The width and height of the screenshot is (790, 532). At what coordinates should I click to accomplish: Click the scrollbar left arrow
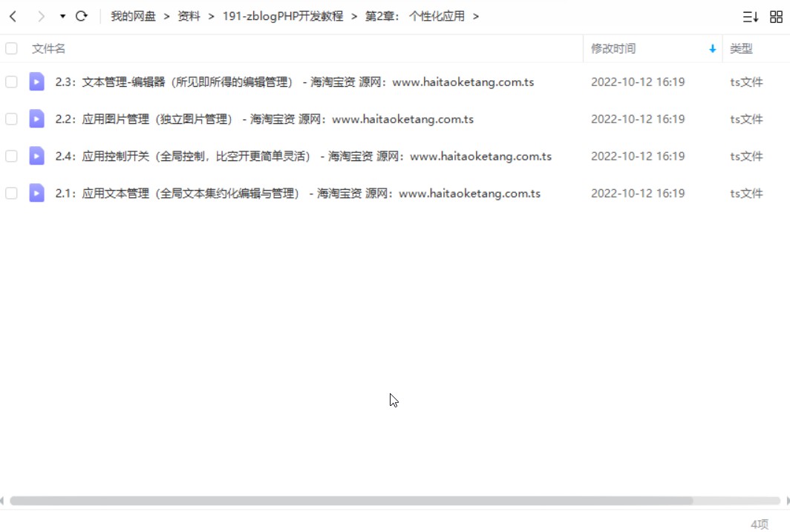pos(2,501)
